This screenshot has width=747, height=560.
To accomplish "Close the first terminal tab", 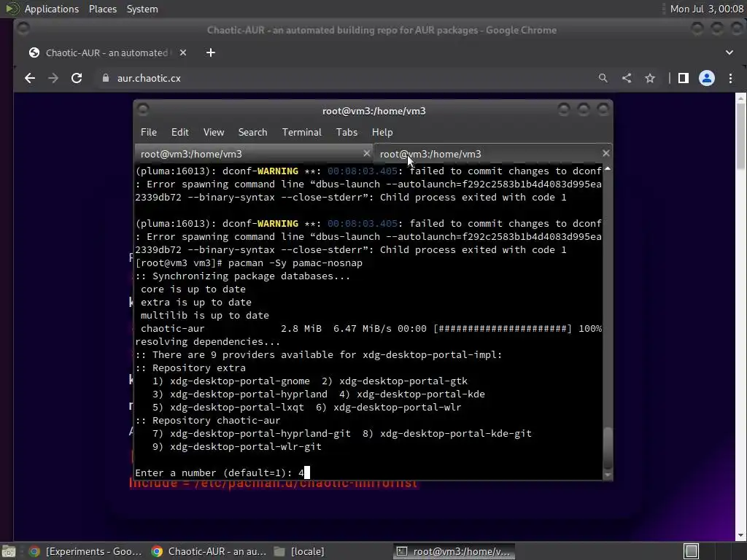I will click(366, 153).
